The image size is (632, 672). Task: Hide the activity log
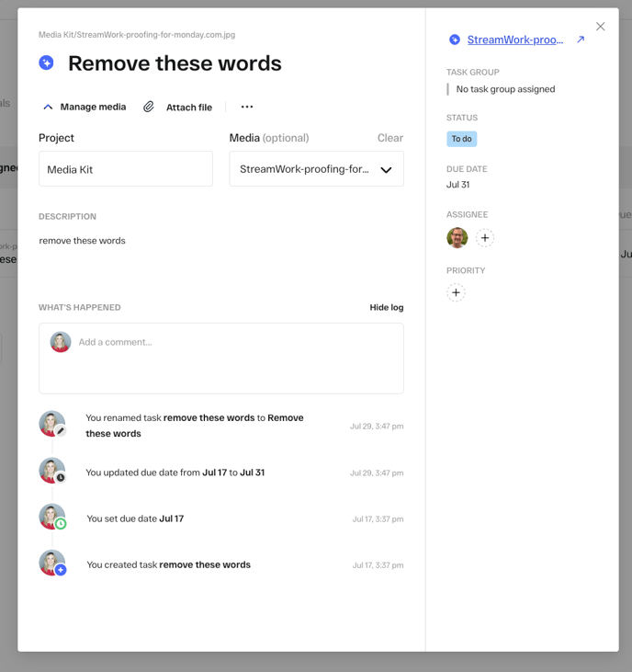pos(386,307)
